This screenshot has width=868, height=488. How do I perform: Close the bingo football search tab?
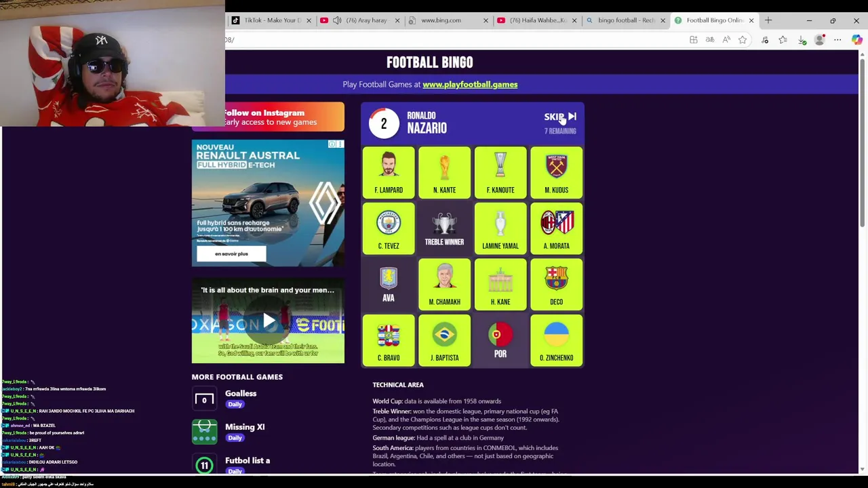click(663, 20)
